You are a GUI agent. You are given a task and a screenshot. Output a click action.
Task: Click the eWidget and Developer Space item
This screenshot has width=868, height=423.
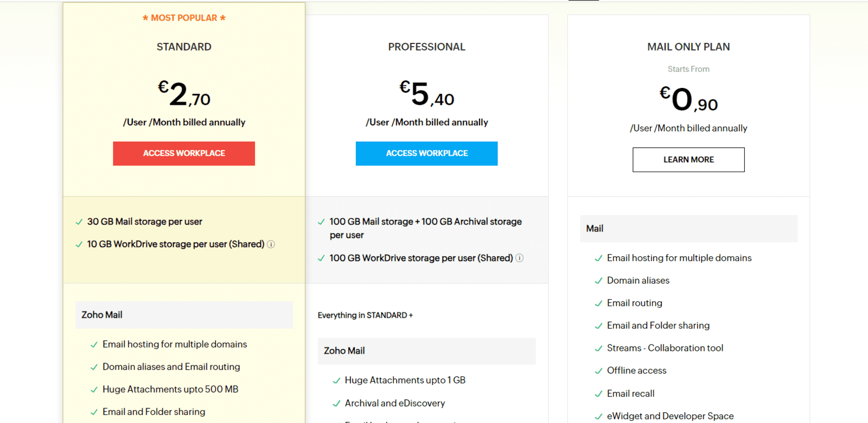point(670,416)
